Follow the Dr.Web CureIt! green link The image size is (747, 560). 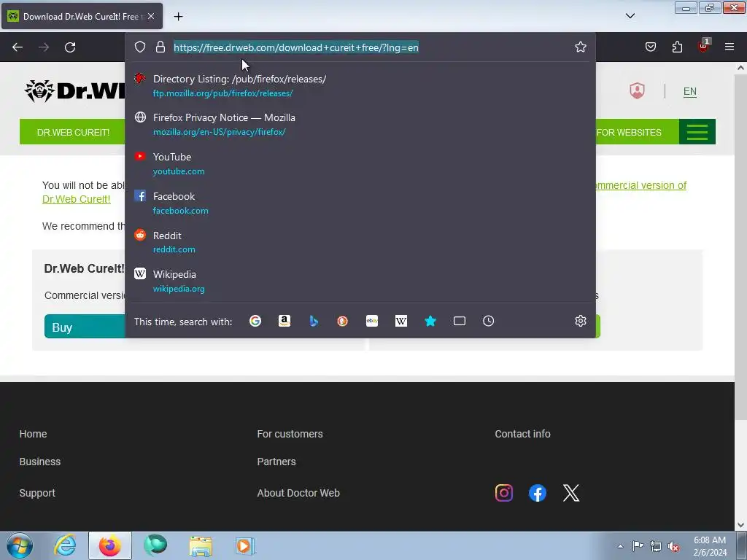point(76,199)
